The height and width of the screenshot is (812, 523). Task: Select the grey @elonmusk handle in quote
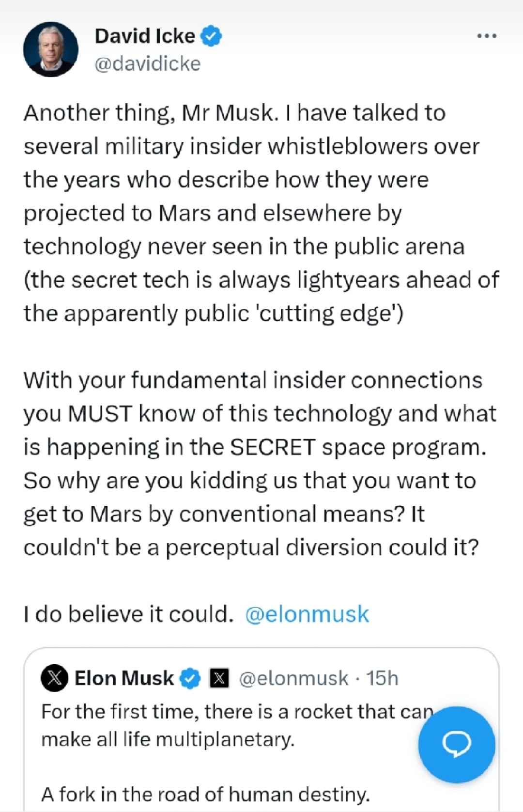coord(293,678)
